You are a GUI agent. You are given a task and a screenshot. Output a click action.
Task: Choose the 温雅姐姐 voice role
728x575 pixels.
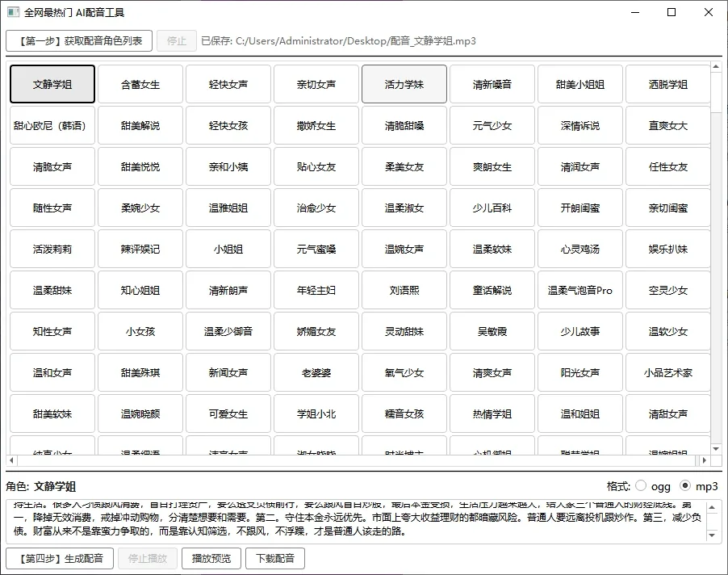click(x=228, y=208)
